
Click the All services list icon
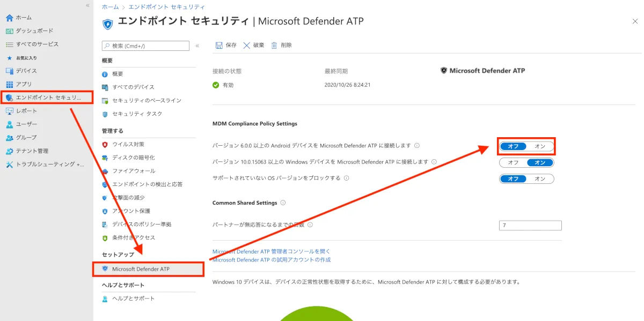(9, 44)
